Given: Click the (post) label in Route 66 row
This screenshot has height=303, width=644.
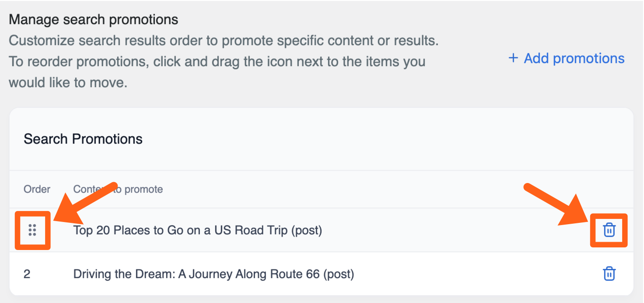Looking at the screenshot, I should click(338, 275).
